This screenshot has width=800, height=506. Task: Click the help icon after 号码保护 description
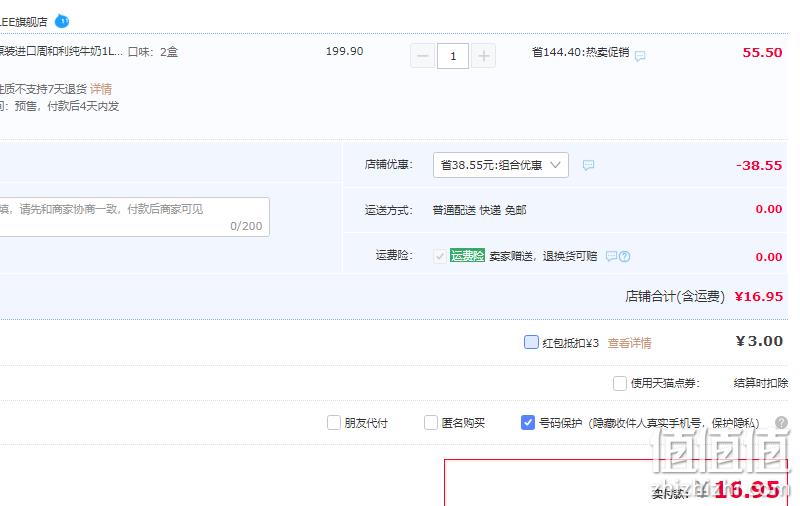tap(781, 422)
